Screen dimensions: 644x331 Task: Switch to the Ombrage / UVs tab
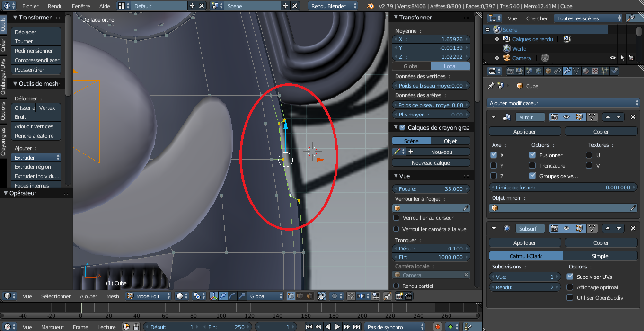(x=3, y=77)
